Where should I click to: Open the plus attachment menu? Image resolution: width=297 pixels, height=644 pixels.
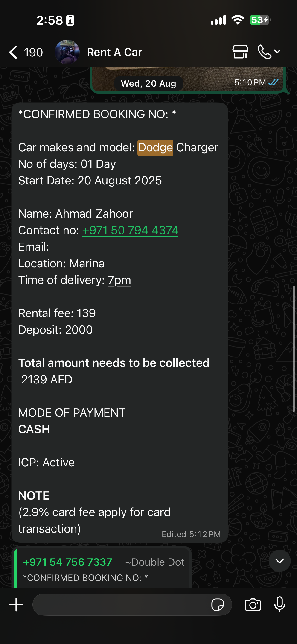coord(16,605)
